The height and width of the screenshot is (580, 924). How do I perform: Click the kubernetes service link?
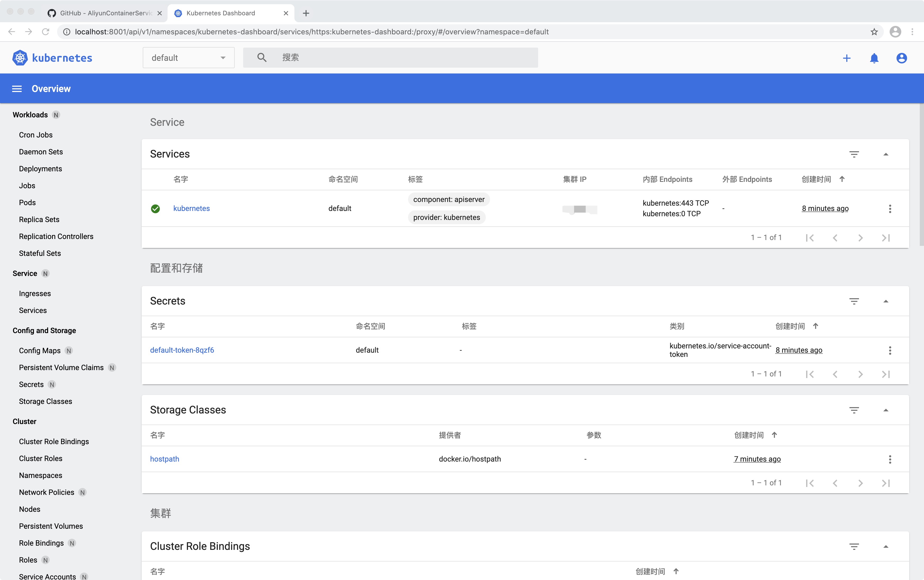coord(191,208)
